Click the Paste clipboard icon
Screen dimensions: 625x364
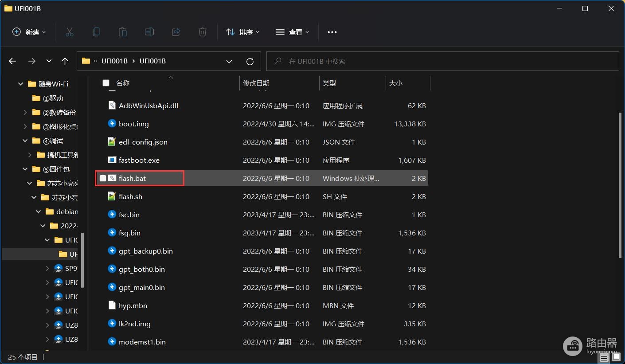click(123, 32)
